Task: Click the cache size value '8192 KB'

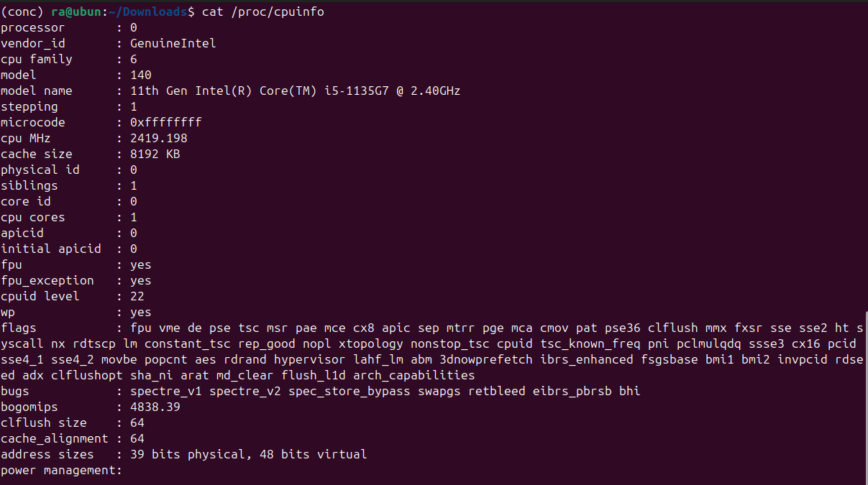Action: coord(155,154)
